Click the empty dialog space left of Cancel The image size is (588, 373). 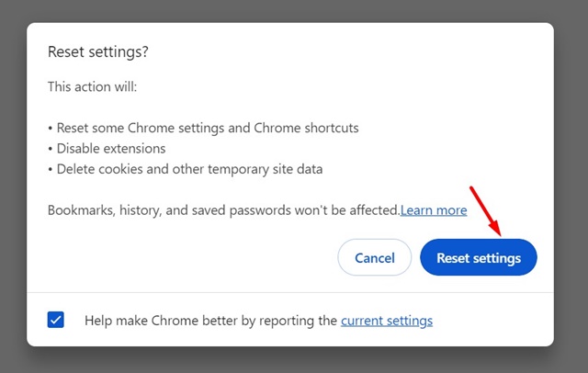point(184,258)
